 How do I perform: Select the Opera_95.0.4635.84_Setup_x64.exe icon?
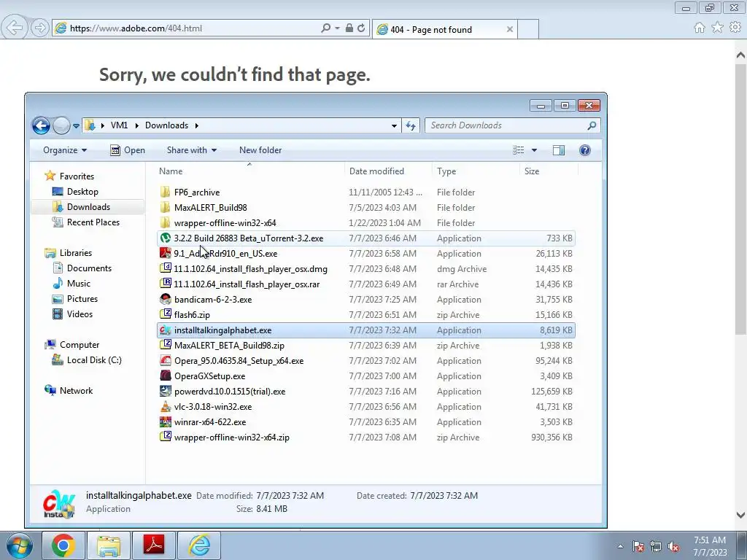click(x=166, y=360)
